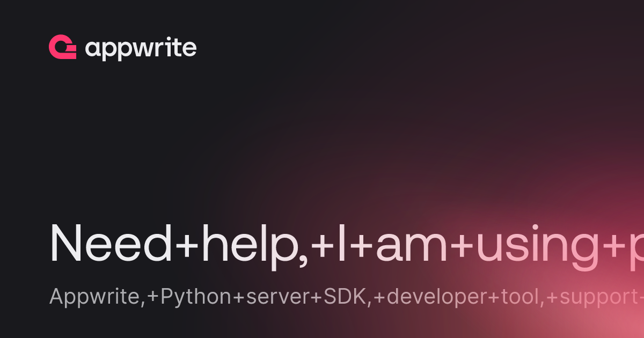Click the pink Appwrite logo icon
This screenshot has width=644, height=338.
(62, 47)
